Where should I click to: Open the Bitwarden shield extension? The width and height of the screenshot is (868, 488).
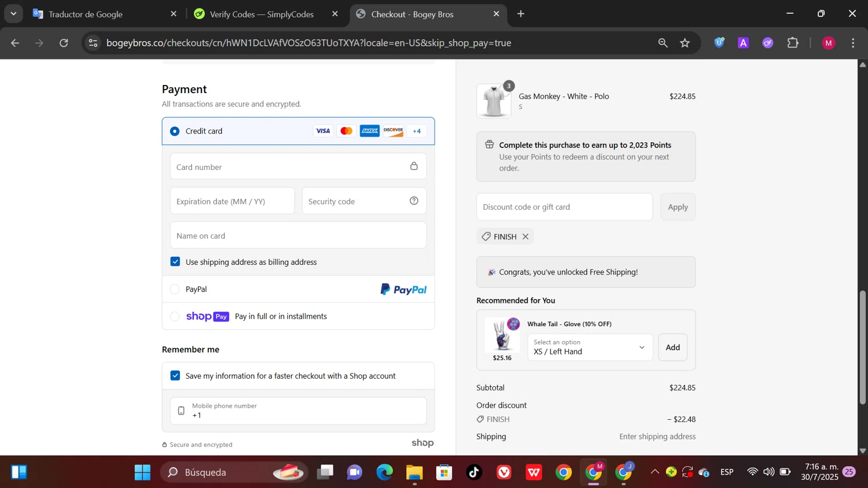coord(719,42)
